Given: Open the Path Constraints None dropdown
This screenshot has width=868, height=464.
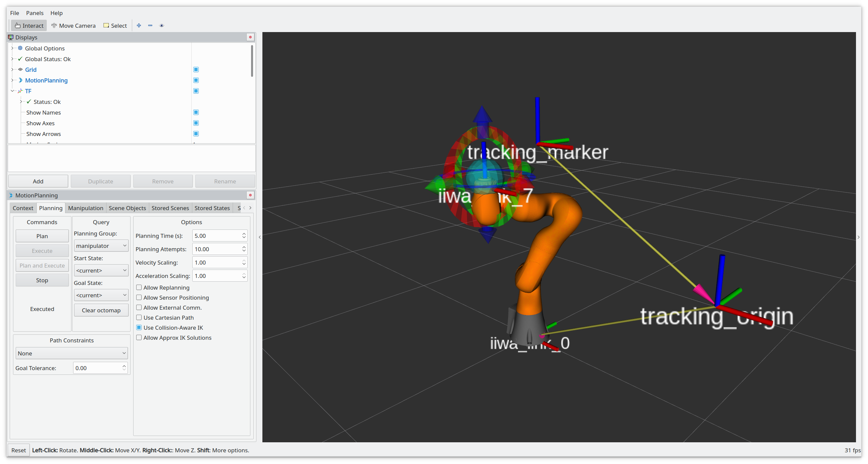Looking at the screenshot, I should (71, 353).
